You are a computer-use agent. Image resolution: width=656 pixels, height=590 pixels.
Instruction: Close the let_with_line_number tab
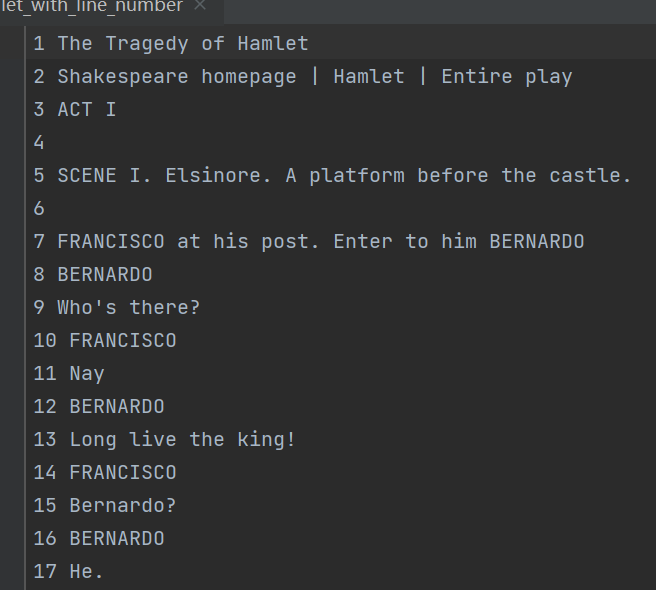(x=200, y=6)
